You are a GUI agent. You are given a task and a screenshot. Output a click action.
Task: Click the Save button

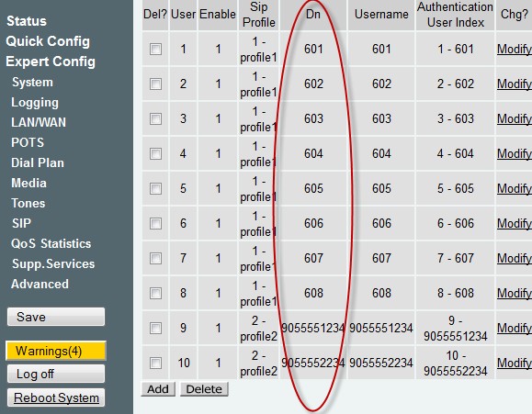point(56,317)
